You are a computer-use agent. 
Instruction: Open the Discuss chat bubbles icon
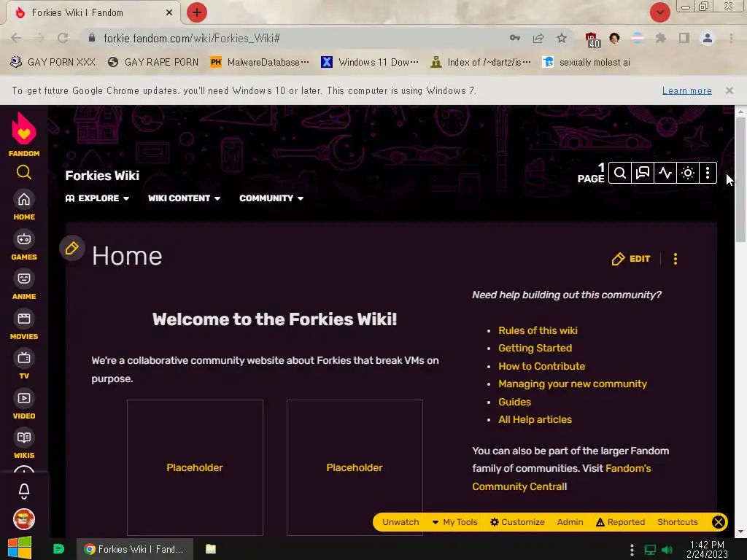(x=642, y=173)
